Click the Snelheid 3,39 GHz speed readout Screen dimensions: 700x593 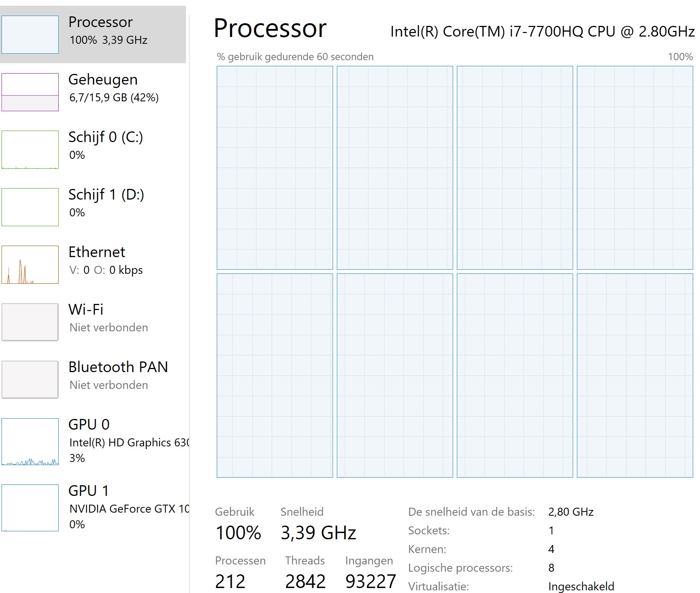[318, 533]
